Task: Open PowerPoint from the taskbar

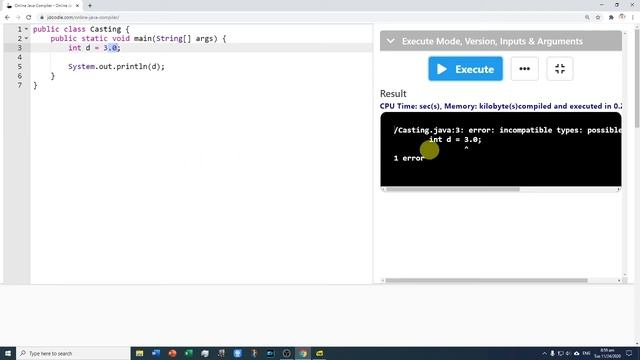Action: pyautogui.click(x=172, y=353)
